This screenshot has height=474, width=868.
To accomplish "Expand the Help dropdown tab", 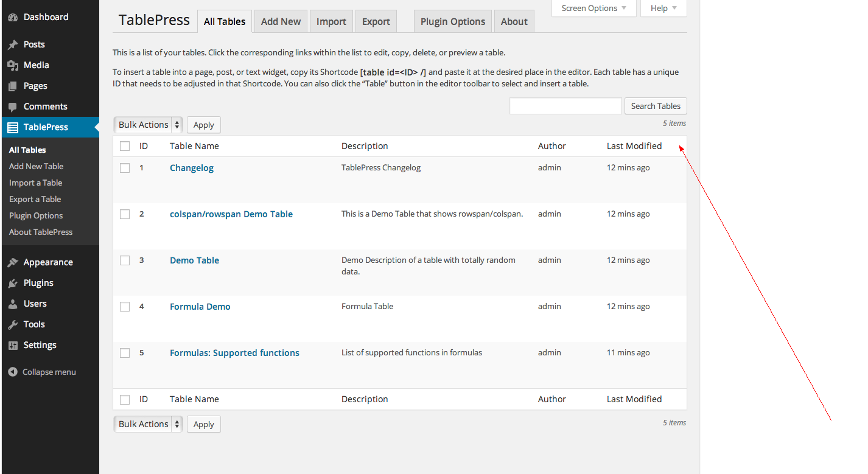I will click(x=663, y=8).
